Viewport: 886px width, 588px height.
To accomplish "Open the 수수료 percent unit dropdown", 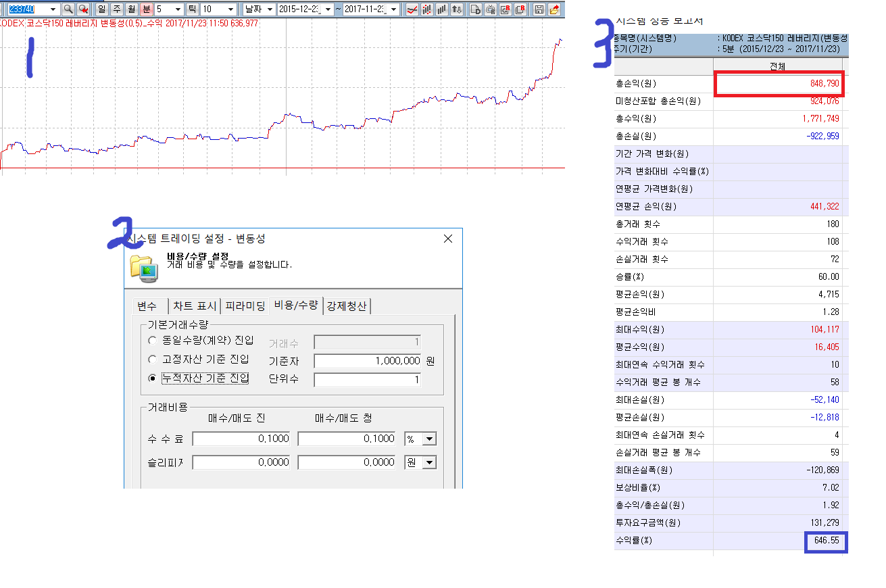I will click(x=429, y=439).
